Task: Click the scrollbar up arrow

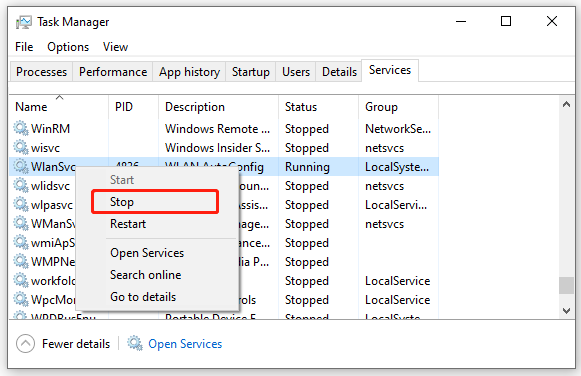Action: [566, 104]
